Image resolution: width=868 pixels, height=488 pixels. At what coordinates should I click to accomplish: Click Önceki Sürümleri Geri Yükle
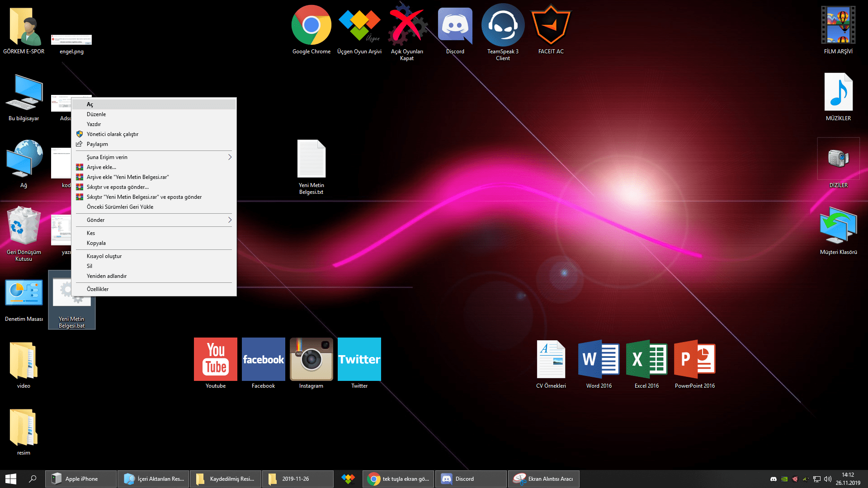coord(154,207)
